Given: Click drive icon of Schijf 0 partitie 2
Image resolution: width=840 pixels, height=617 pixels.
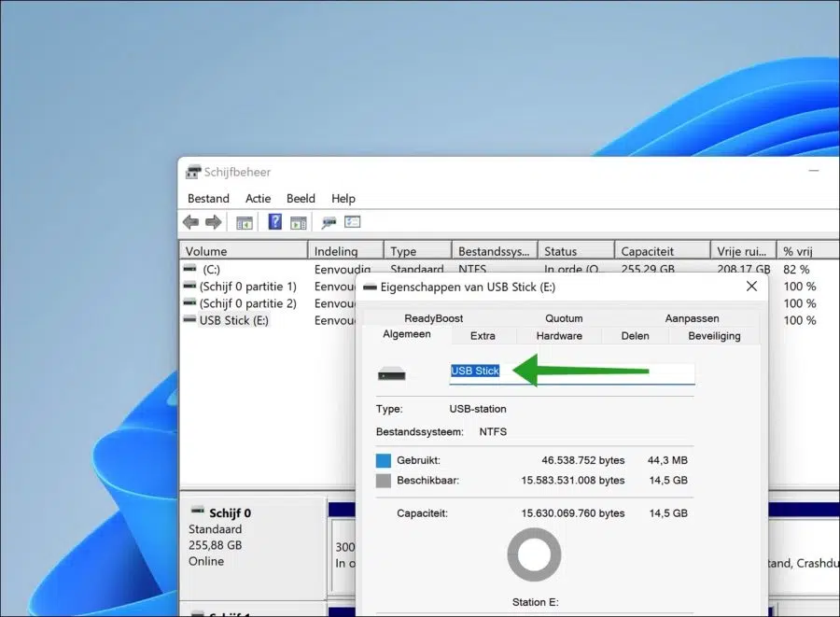Looking at the screenshot, I should (x=189, y=302).
